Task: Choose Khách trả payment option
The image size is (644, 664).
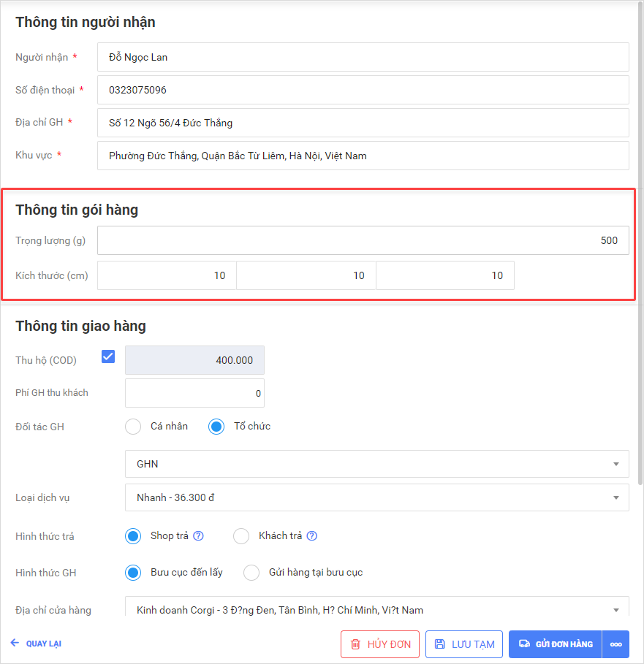Action: (241, 537)
